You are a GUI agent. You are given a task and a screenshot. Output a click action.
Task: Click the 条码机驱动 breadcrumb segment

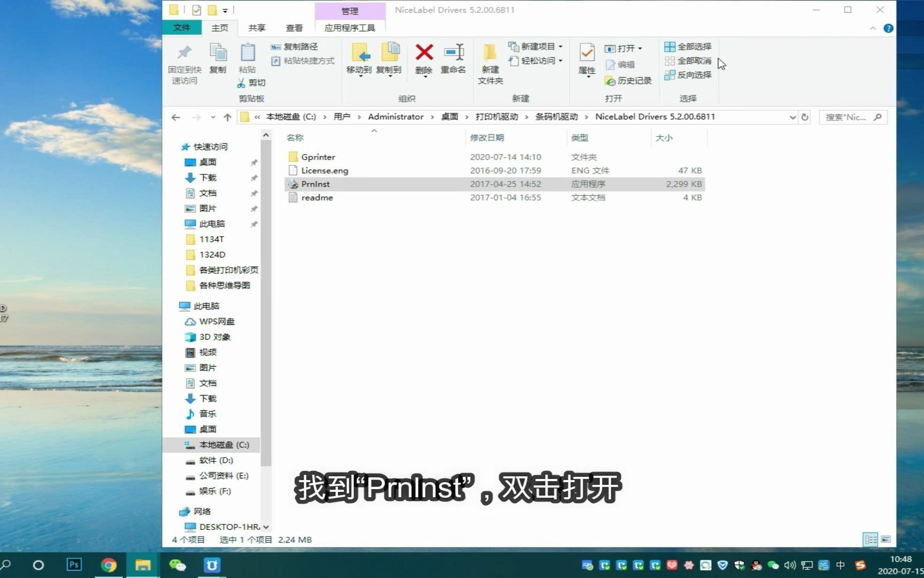[x=557, y=117]
